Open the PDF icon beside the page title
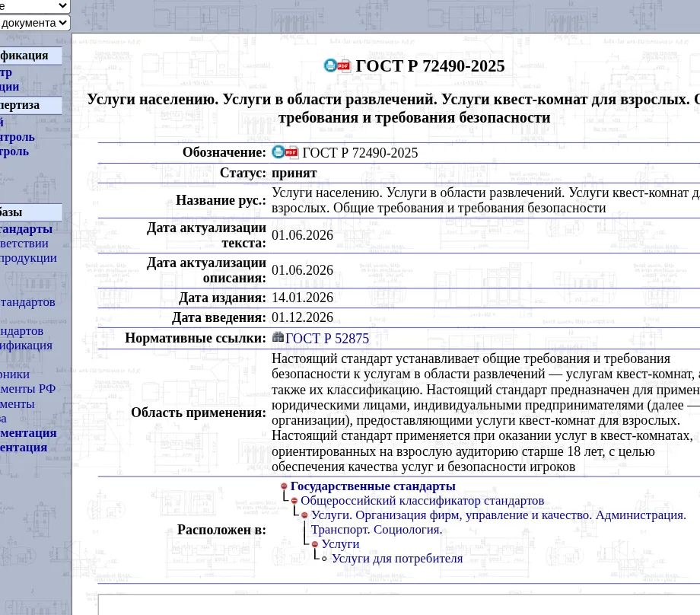This screenshot has height=615, width=700. [x=344, y=66]
